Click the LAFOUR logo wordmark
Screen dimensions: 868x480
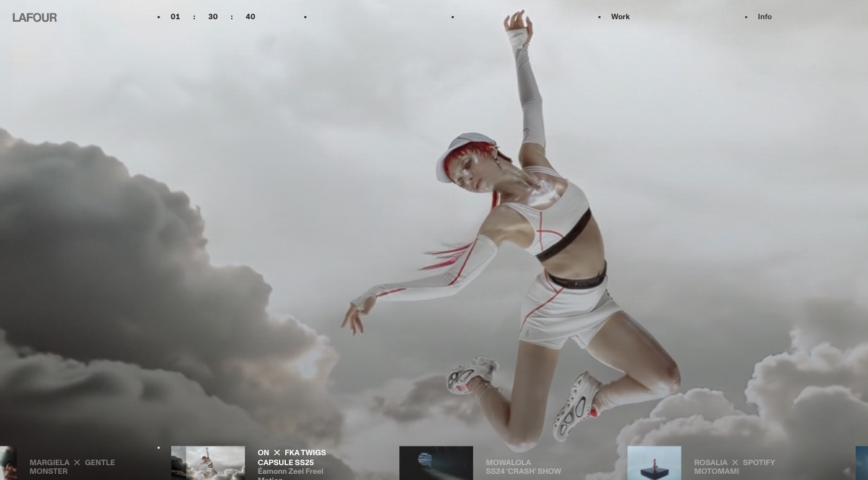pos(35,17)
